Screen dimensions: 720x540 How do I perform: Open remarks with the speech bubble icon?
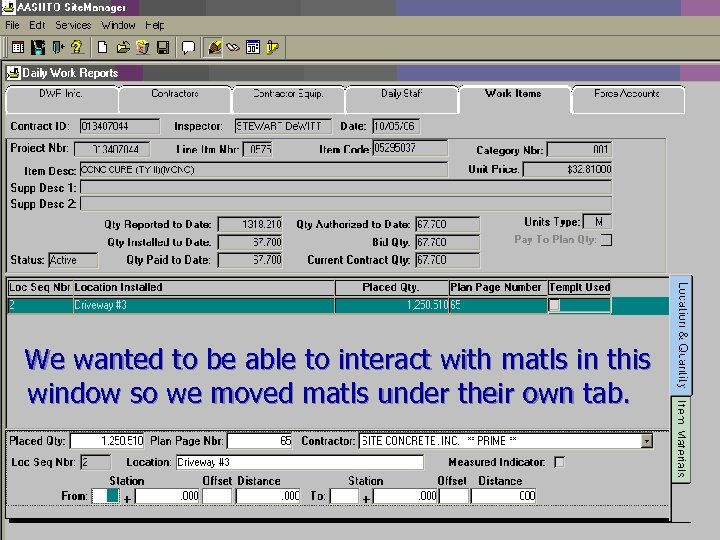(x=188, y=47)
